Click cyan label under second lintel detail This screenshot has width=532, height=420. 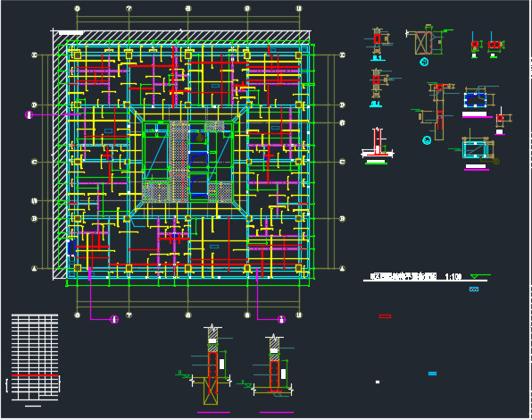pyautogui.click(x=375, y=104)
